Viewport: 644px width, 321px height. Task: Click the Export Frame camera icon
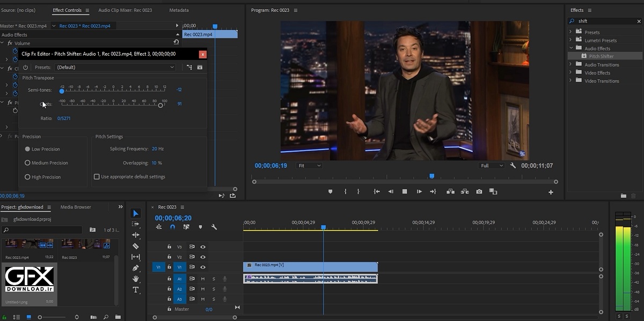[x=479, y=192]
